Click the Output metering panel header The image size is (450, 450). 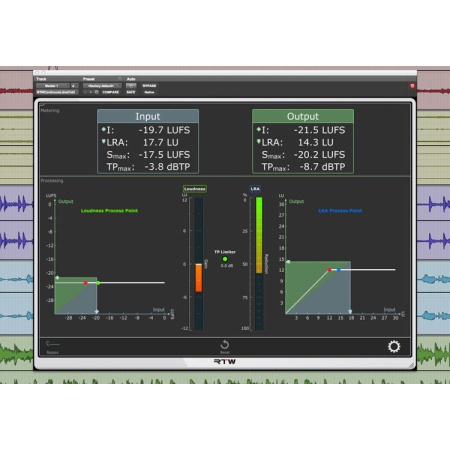303,116
